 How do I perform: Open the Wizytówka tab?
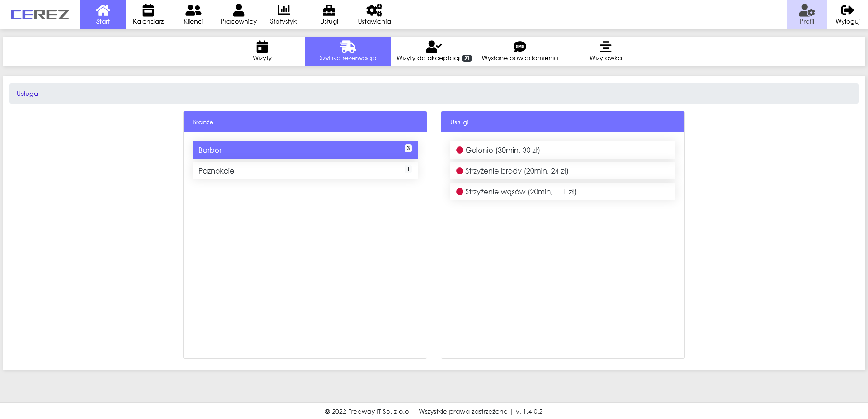(605, 51)
